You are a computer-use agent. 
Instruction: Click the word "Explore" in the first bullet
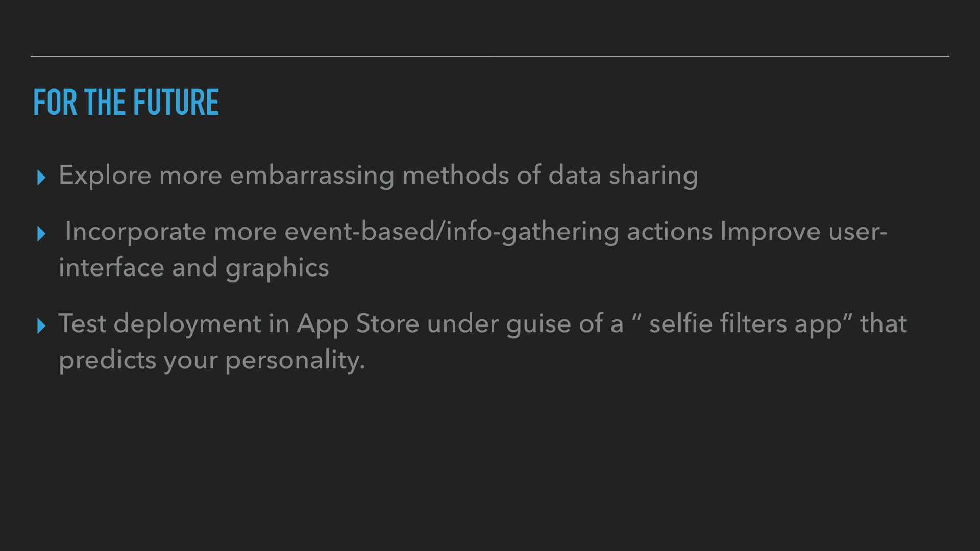(x=105, y=176)
